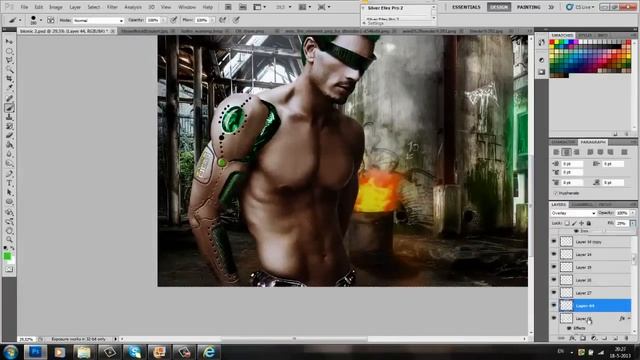Delete layer trash icon
Screen dimensions: 640x360
626,338
